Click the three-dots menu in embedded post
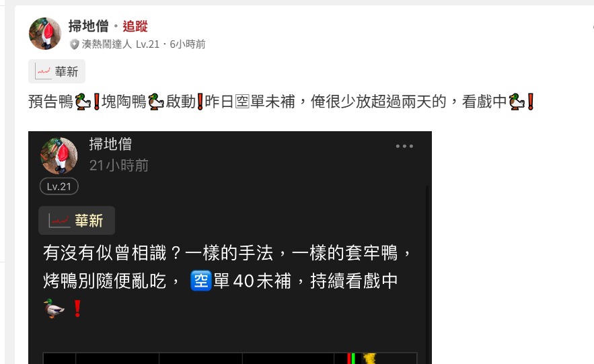Image resolution: width=594 pixels, height=364 pixels. [404, 146]
